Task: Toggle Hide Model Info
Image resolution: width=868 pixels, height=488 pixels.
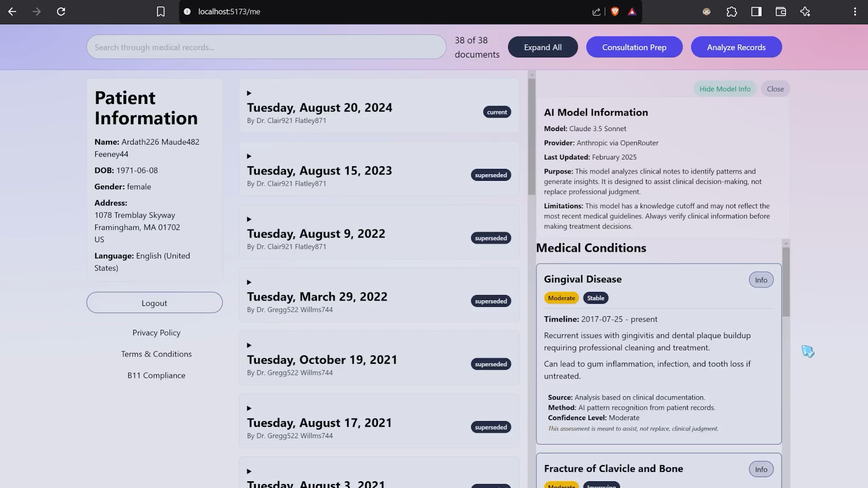Action: [725, 89]
